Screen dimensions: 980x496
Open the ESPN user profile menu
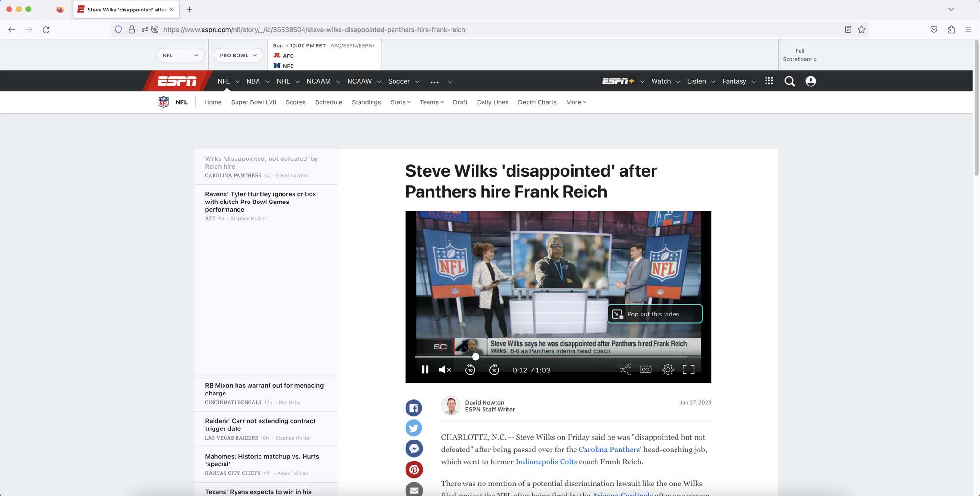coord(810,81)
